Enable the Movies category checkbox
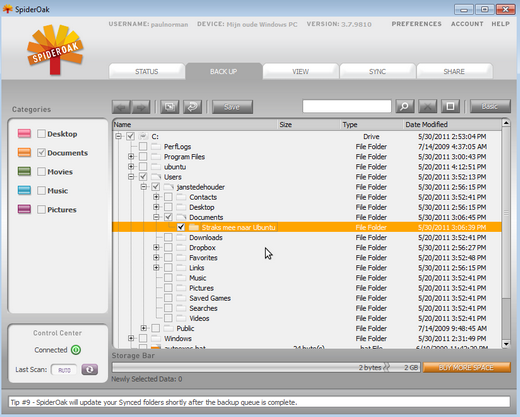Screen dimensions: 520x417 [41, 172]
